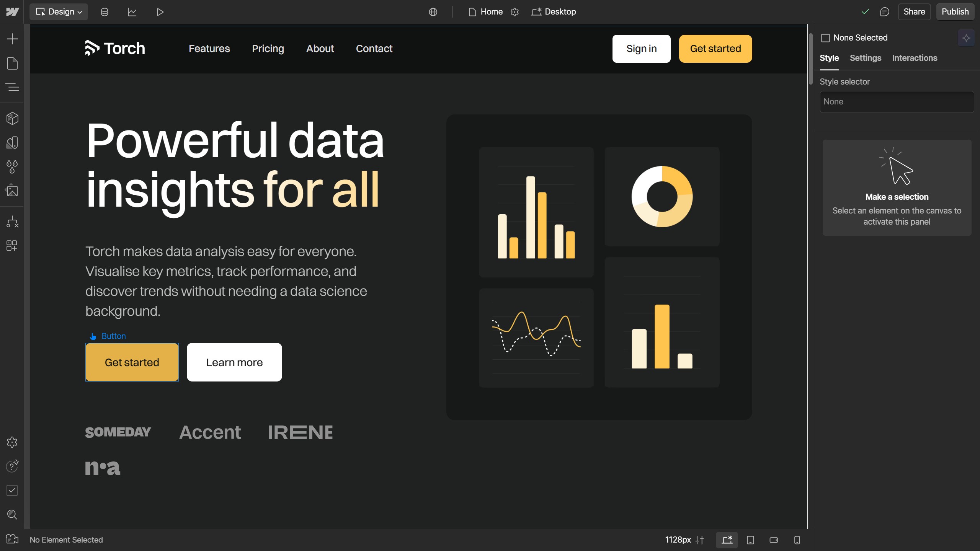Open the CMS database icon

pos(105,12)
